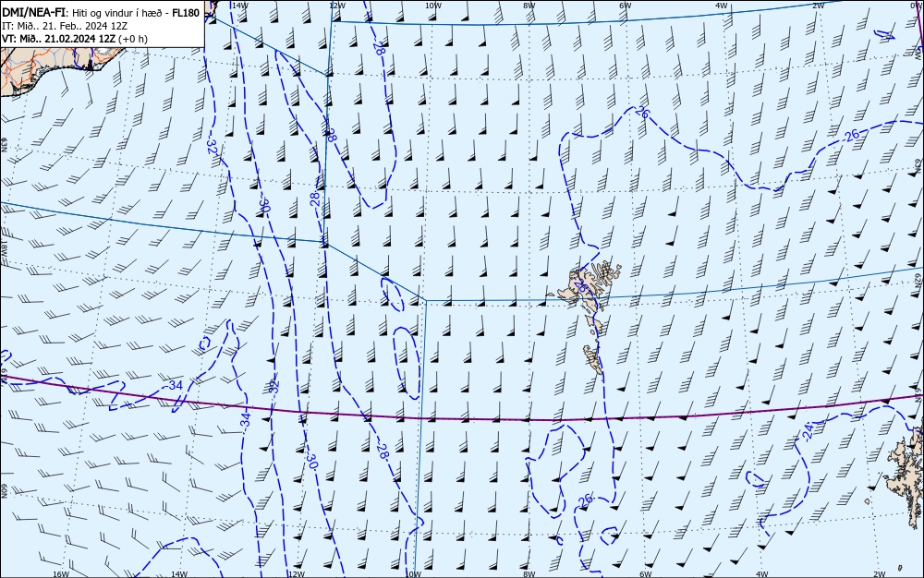
Task: Click the '10W' longitude label on the bottom edge
Action: 413,574
